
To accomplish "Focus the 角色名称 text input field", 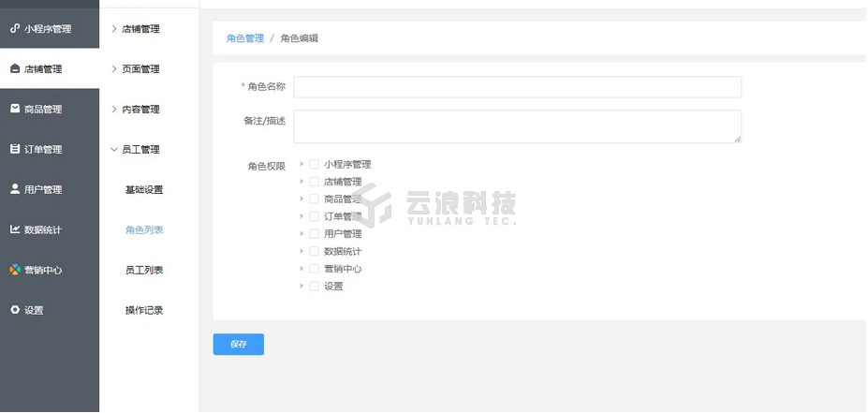I will (517, 87).
